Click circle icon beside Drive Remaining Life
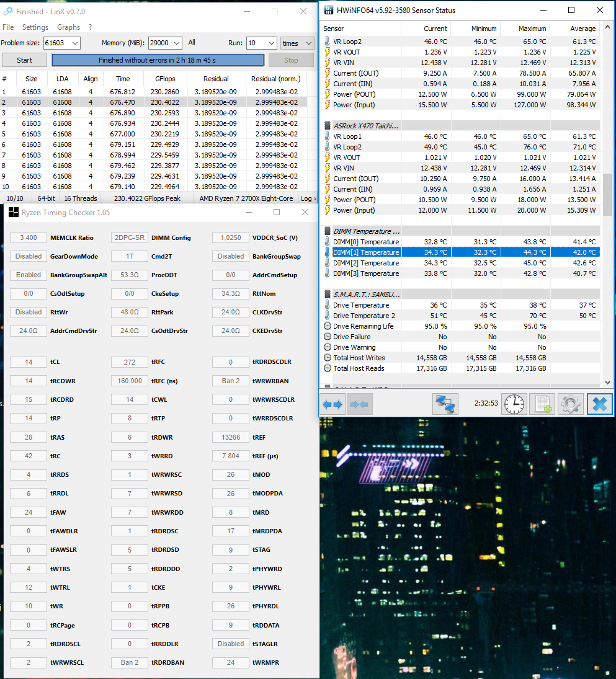The width and height of the screenshot is (616, 679). (328, 326)
